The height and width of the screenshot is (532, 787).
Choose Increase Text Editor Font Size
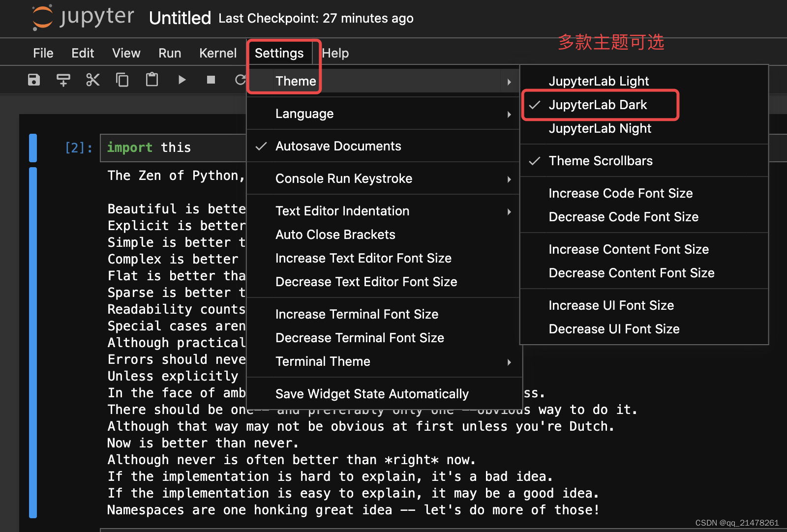click(x=383, y=258)
